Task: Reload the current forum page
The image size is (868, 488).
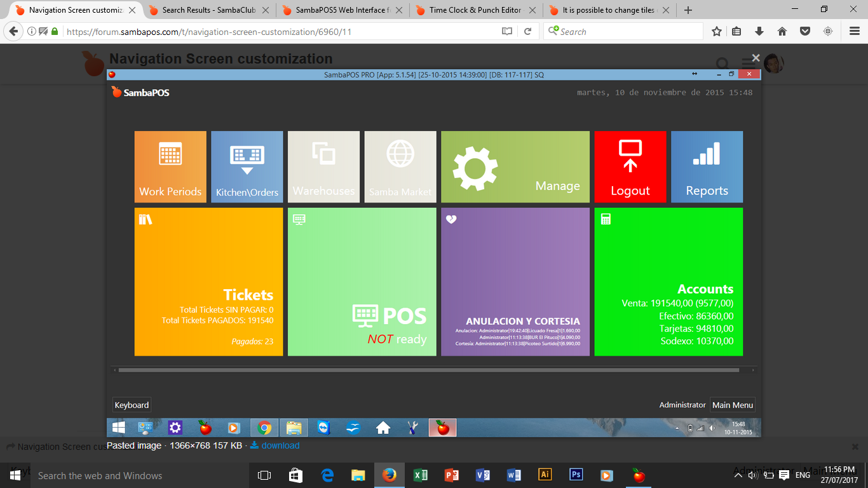Action: [x=527, y=31]
